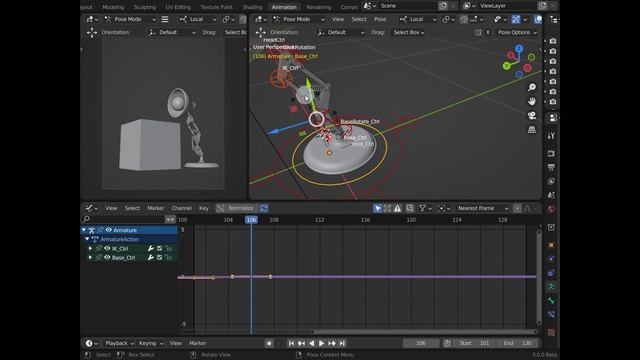Click the play animation button
This screenshot has height=360, width=640.
(x=321, y=343)
